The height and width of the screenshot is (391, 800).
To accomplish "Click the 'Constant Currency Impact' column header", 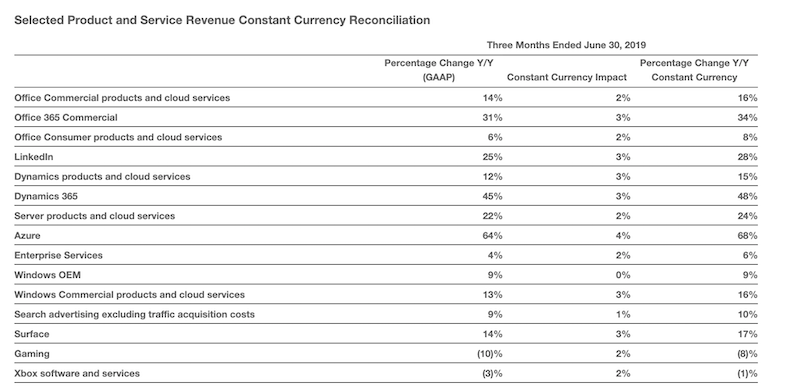I will [x=566, y=77].
